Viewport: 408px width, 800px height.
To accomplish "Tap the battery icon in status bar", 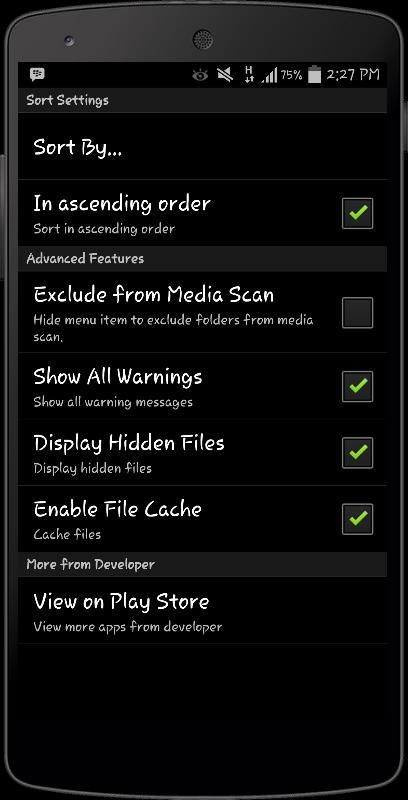I will (315, 74).
